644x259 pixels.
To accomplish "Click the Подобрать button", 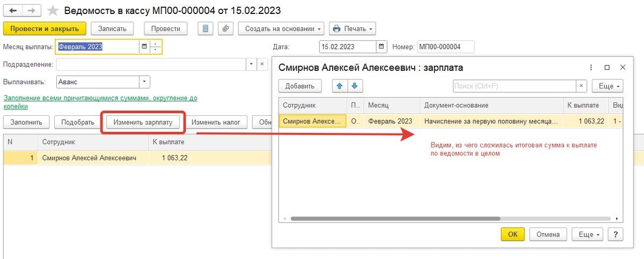I will pos(78,122).
